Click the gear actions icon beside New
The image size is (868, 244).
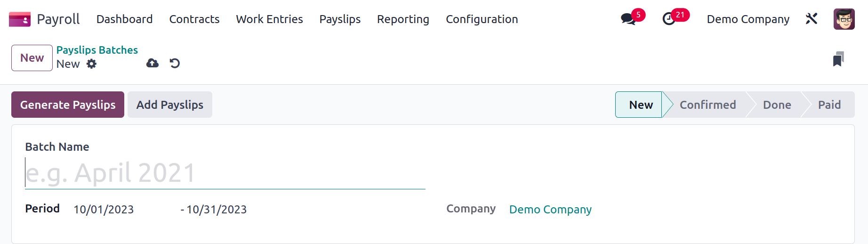coord(92,64)
